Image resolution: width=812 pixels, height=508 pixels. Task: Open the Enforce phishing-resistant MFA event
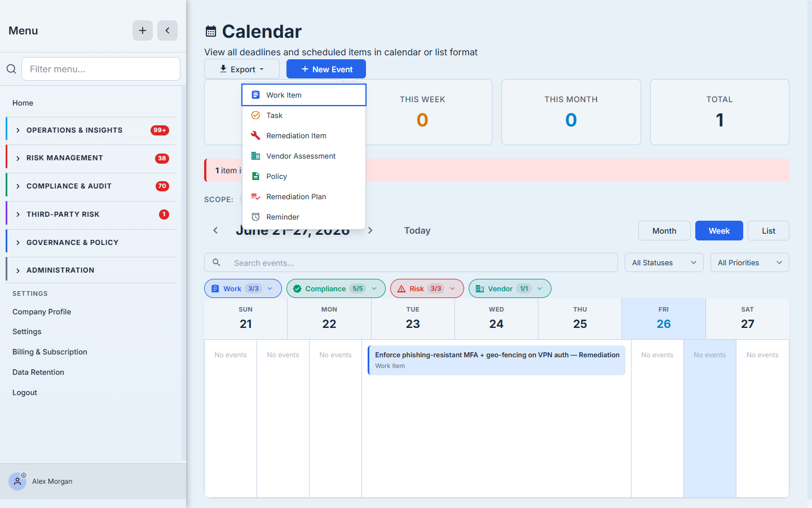click(496, 360)
